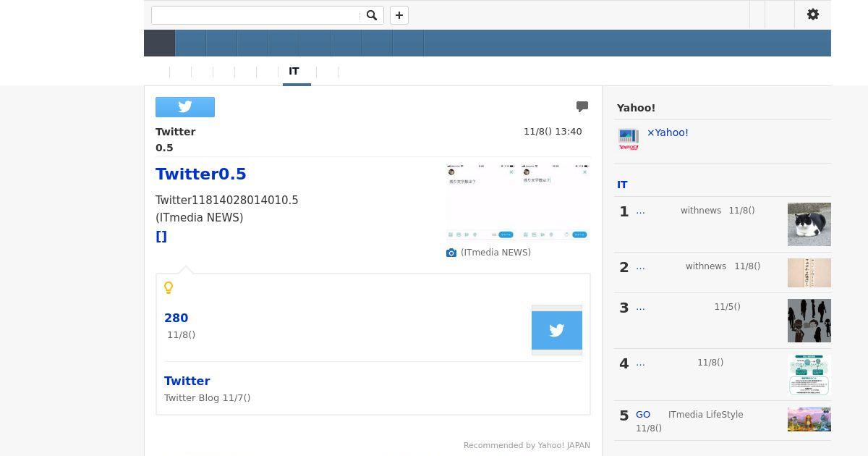
Task: Open the related Twitter Blog link
Action: [x=187, y=381]
